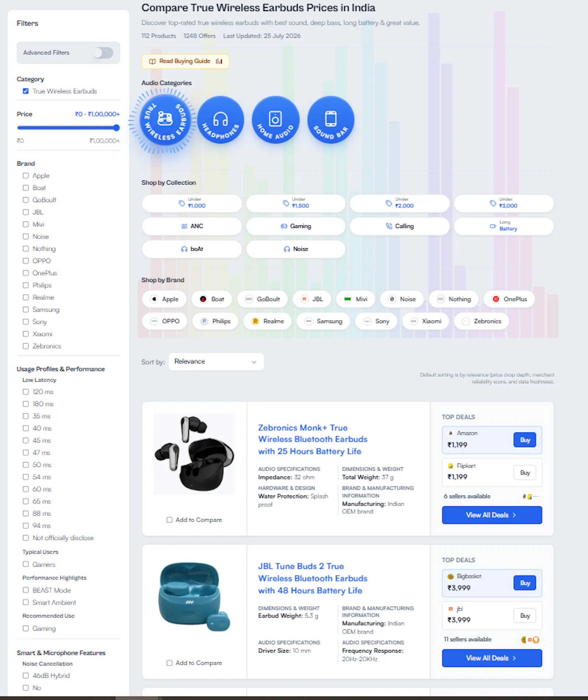Tick Add to Compare for JBL Tune Buds 2
588x700 pixels.
point(169,663)
